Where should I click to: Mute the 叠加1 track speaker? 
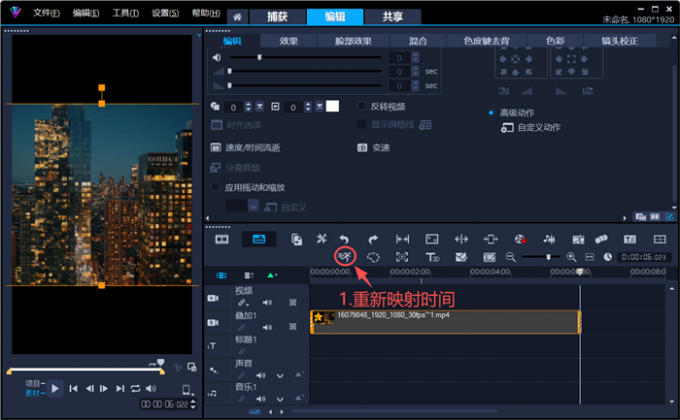point(267,327)
